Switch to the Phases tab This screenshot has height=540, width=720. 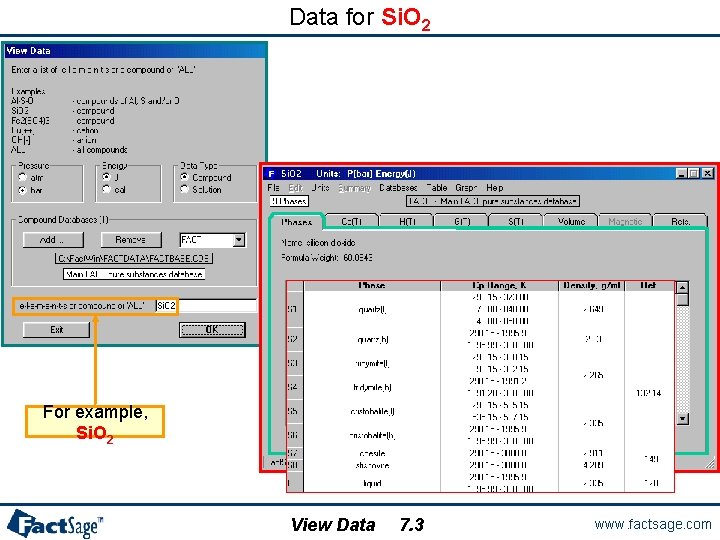tap(297, 222)
